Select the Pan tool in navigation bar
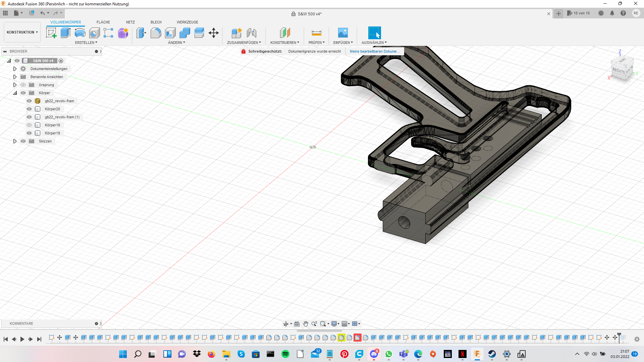644x362 pixels. click(x=305, y=324)
